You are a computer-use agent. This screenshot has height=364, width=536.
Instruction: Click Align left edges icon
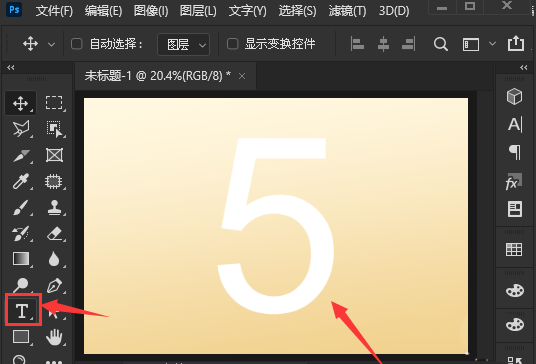coord(357,44)
